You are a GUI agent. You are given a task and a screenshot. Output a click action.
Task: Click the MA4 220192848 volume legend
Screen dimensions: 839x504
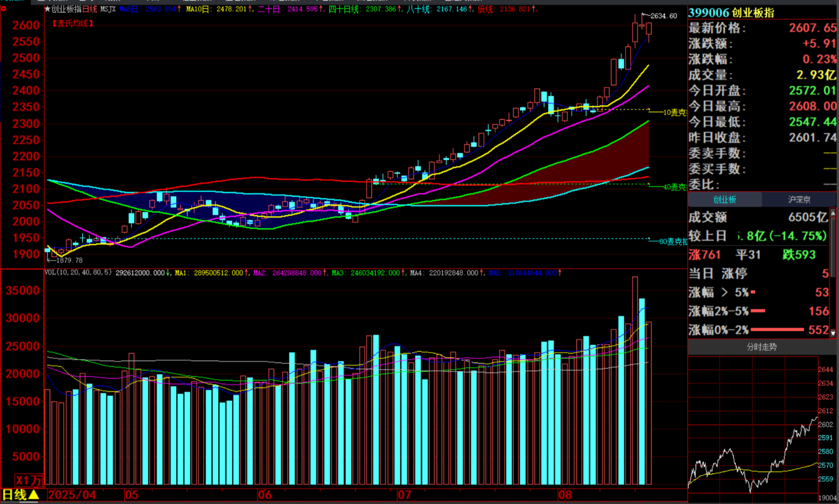click(446, 273)
